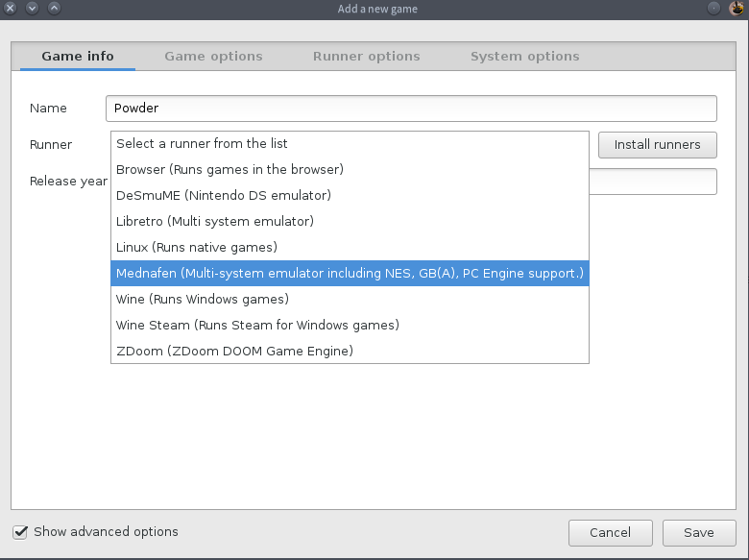Maximize the window using the up-arrow button
This screenshot has height=560, width=749.
click(54, 9)
